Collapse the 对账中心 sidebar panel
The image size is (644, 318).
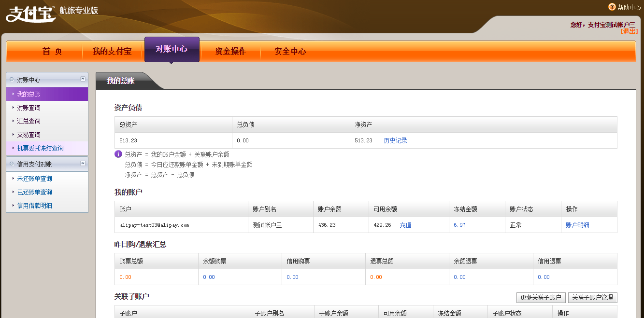tap(83, 79)
